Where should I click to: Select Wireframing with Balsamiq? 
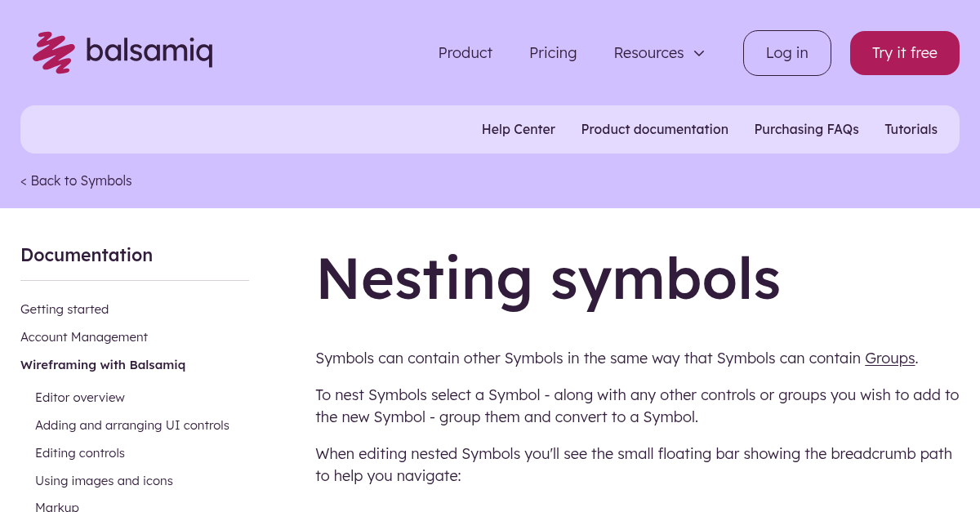[103, 364]
